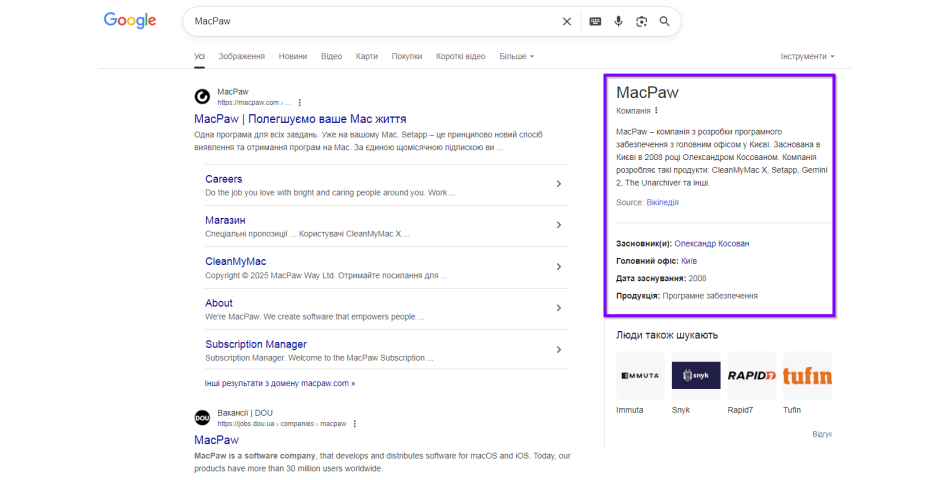Switch to the Відео tab
The height and width of the screenshot is (480, 950).
(331, 56)
